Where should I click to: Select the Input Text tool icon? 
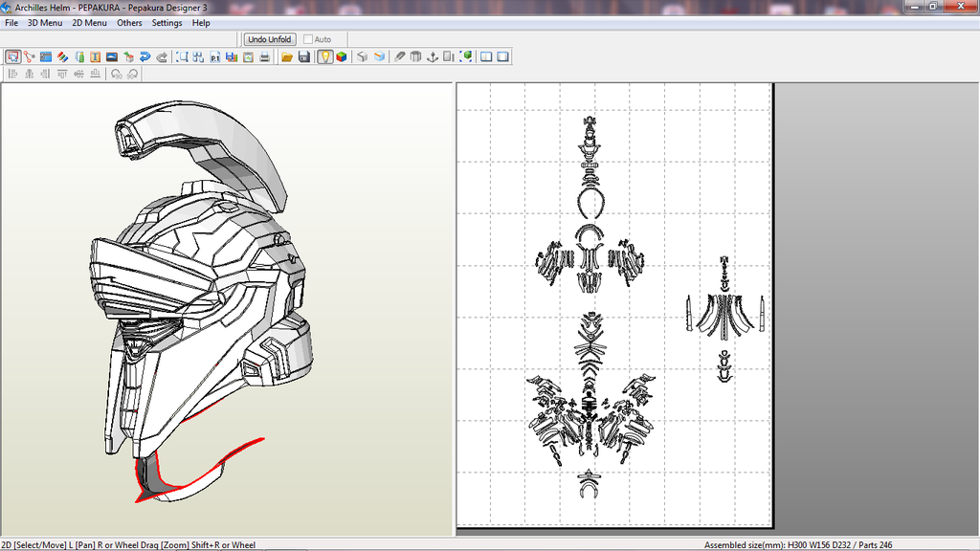(x=96, y=57)
